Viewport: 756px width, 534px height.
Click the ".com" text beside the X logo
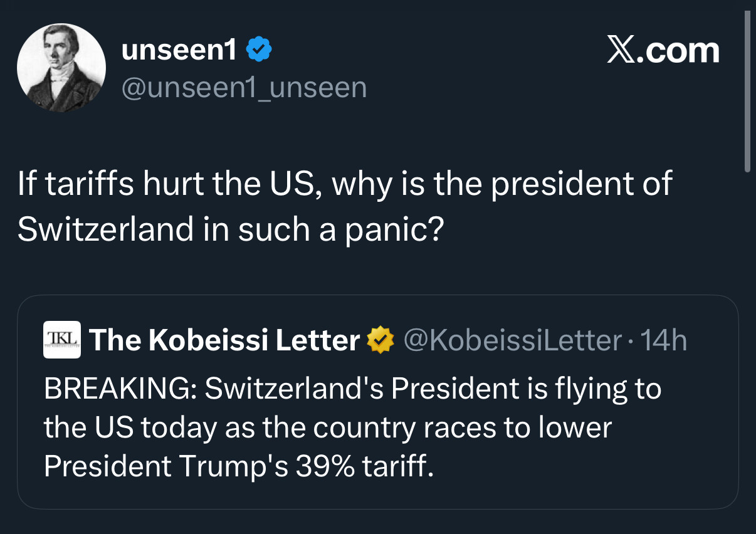pyautogui.click(x=679, y=51)
